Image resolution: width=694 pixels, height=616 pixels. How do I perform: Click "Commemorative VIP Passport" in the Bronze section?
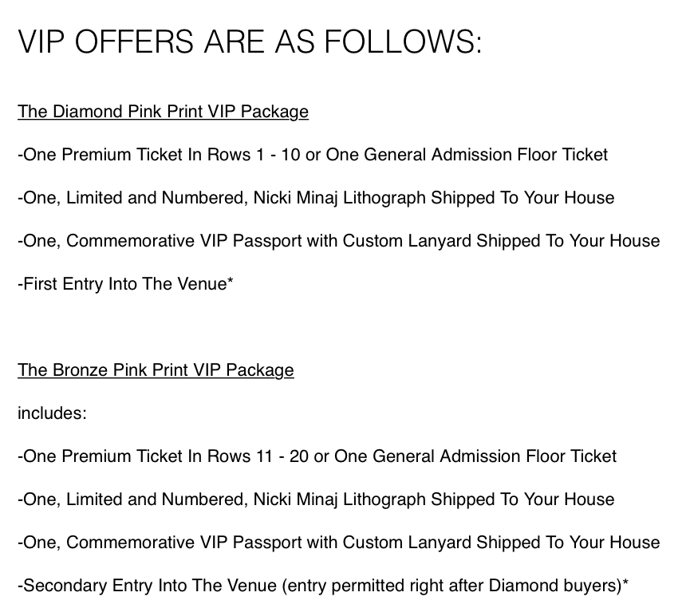coord(175,543)
